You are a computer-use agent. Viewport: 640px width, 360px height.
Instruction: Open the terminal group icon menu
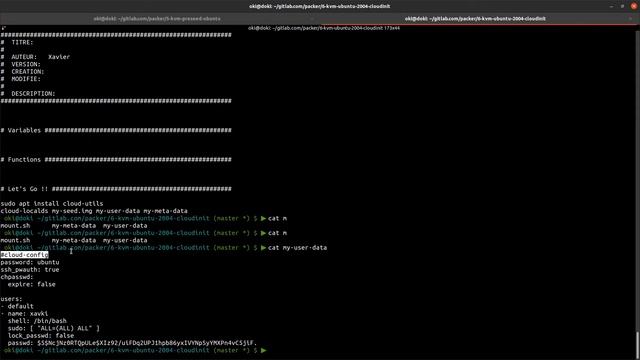tap(4, 28)
